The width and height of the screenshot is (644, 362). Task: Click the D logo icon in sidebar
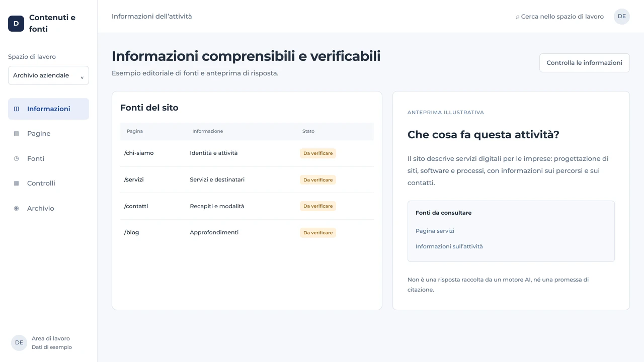pos(16,23)
